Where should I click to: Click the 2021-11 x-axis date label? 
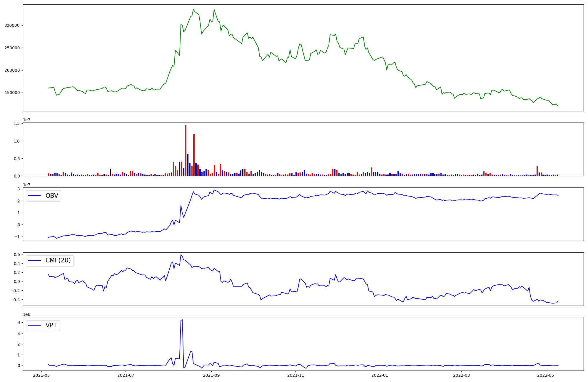pyautogui.click(x=295, y=375)
